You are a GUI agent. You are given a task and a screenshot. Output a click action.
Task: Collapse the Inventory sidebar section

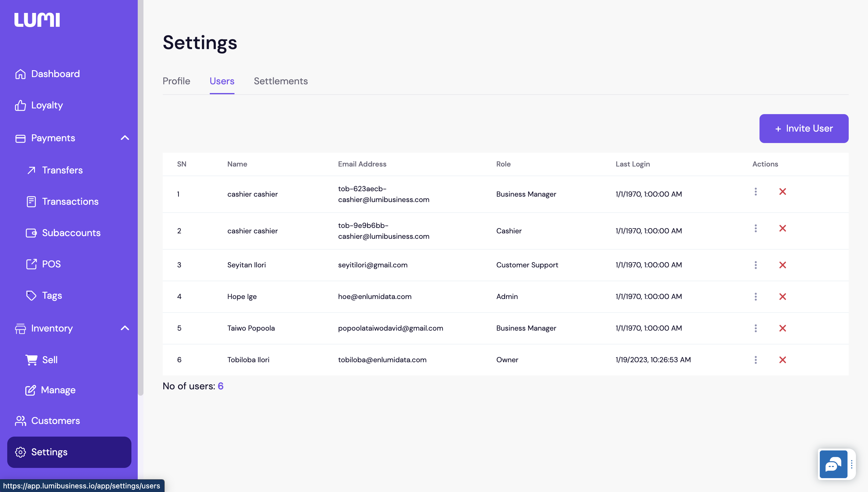pos(125,328)
